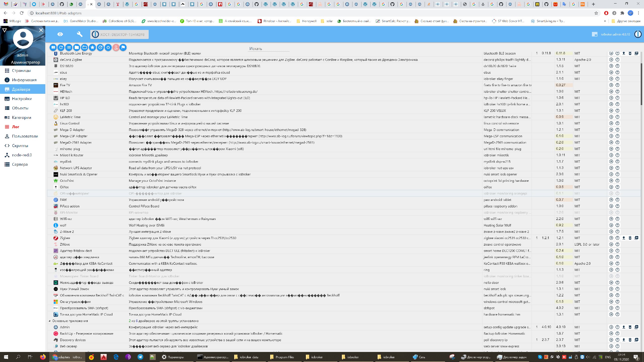Image resolution: width=644 pixels, height=362 pixels.
Task: Click the star filter toolbar button
Action: tap(92, 47)
